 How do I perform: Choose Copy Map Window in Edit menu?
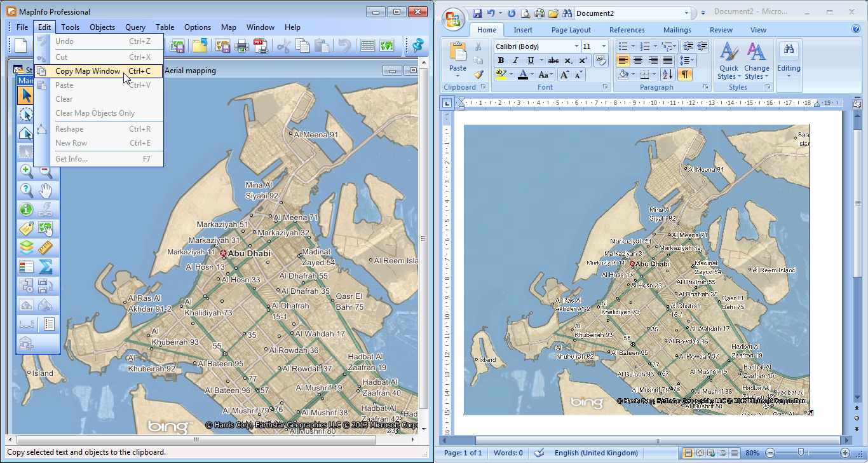[98, 71]
